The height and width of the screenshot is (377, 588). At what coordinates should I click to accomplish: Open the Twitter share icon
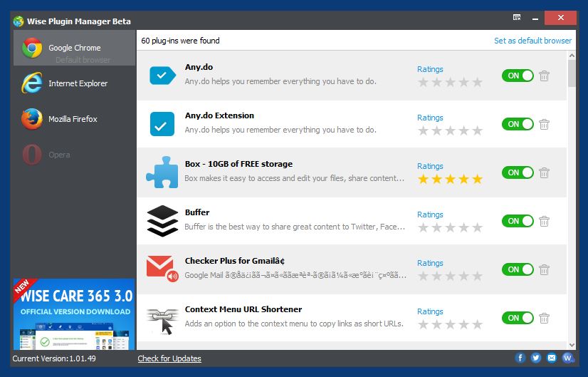tap(535, 358)
